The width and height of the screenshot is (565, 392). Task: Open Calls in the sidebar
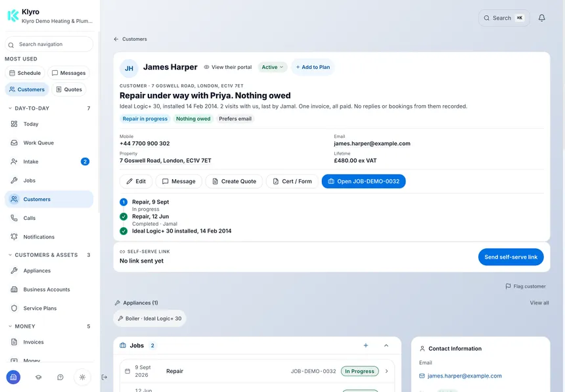(49, 218)
